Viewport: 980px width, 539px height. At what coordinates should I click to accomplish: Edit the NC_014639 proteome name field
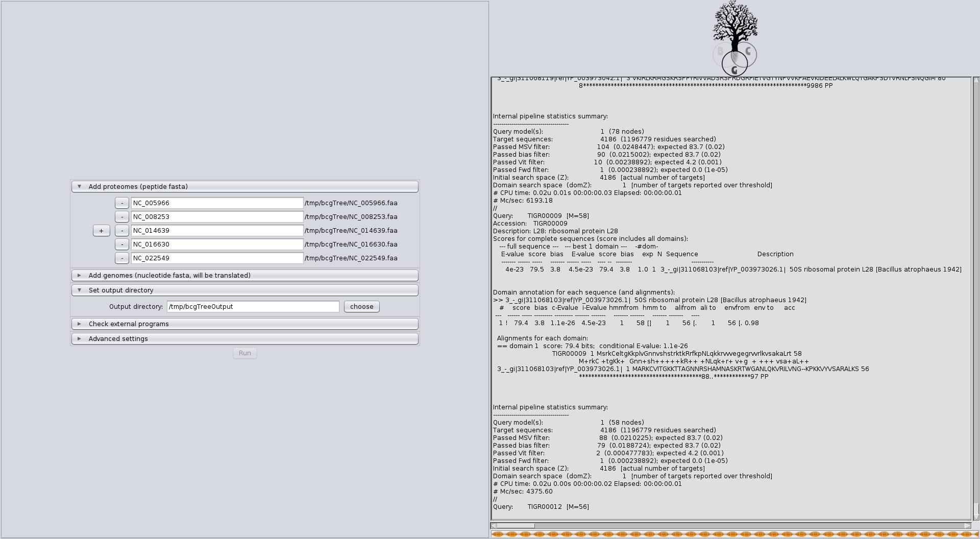tap(217, 231)
